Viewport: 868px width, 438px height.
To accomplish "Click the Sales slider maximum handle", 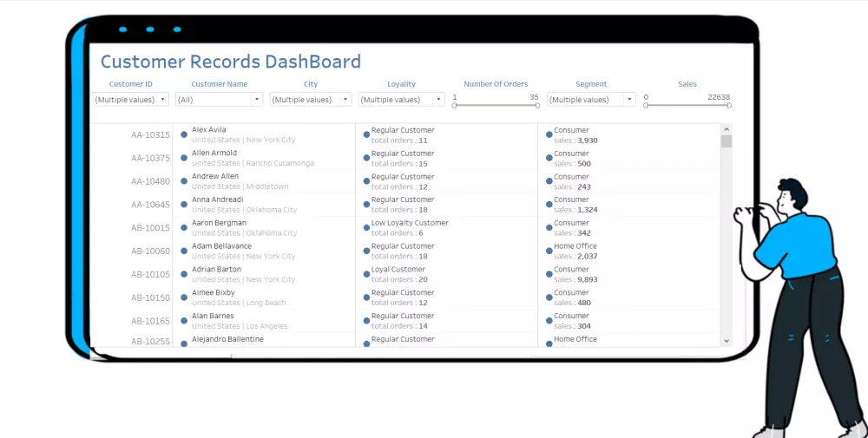I will point(729,106).
